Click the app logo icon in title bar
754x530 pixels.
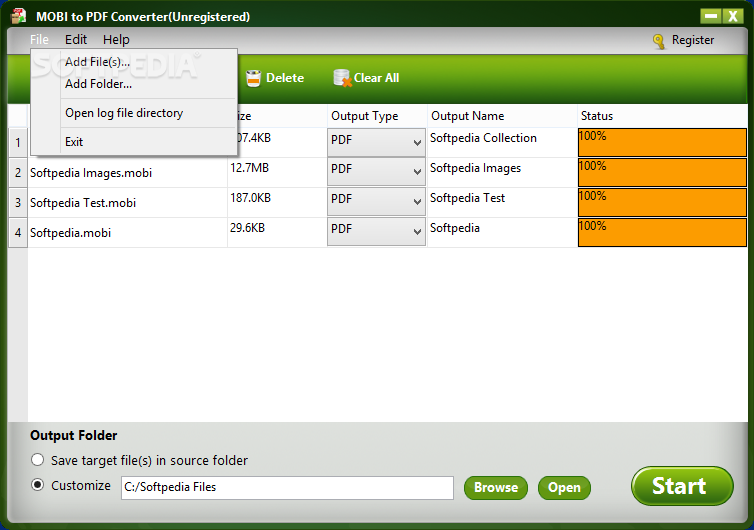(19, 16)
